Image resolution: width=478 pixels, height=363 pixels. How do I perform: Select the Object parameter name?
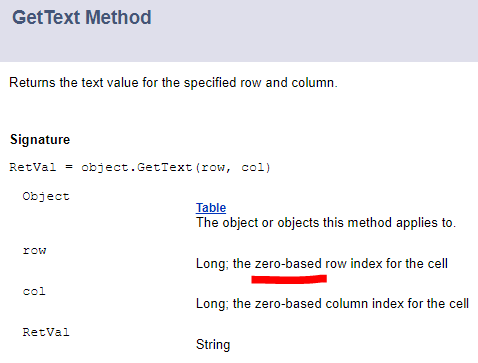coord(46,197)
